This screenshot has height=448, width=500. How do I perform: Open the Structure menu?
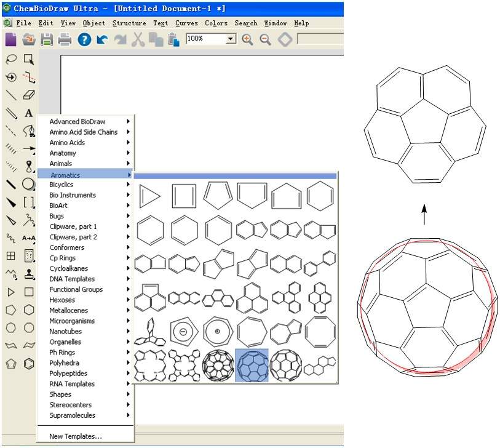[129, 23]
